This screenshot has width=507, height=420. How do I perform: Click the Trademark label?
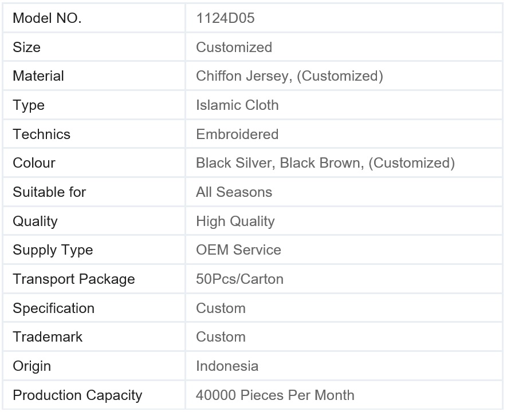coord(48,337)
